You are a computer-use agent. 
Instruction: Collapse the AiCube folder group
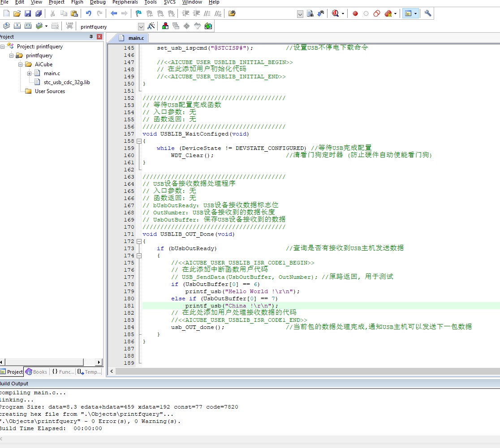click(x=21, y=64)
